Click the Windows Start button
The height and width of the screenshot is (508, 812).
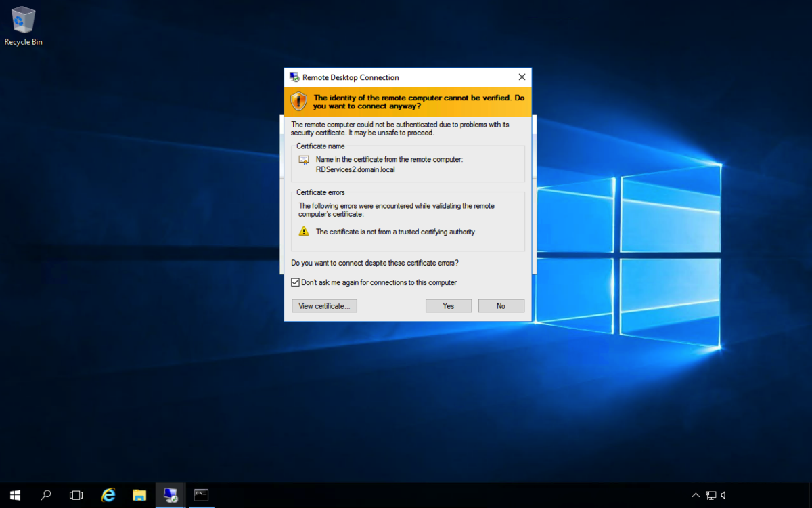15,495
